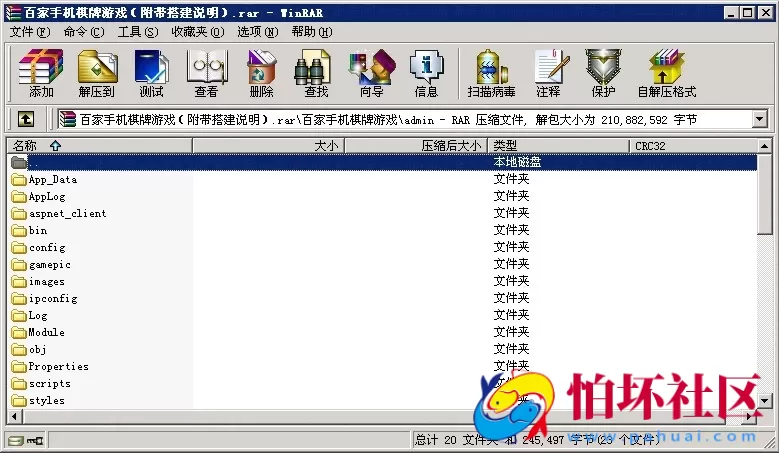Open the address bar dropdown arrow

[759, 119]
